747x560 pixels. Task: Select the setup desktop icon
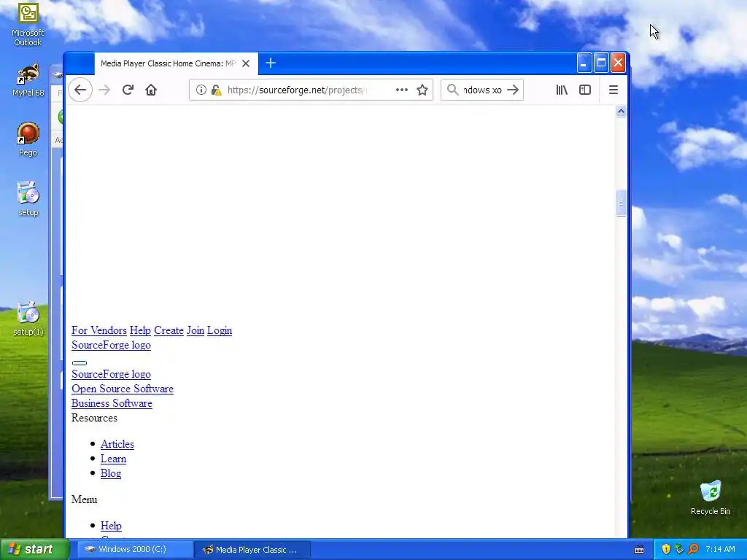(x=28, y=199)
